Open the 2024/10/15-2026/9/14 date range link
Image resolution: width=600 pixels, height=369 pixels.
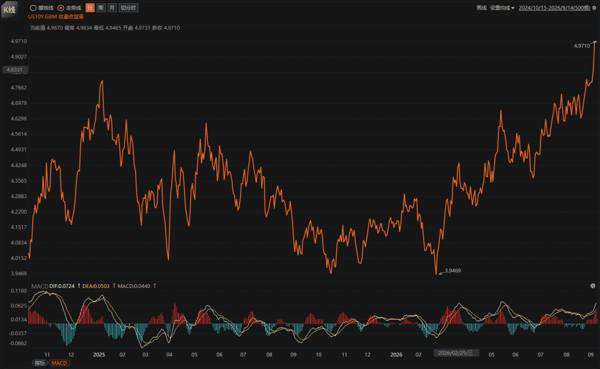pyautogui.click(x=554, y=8)
